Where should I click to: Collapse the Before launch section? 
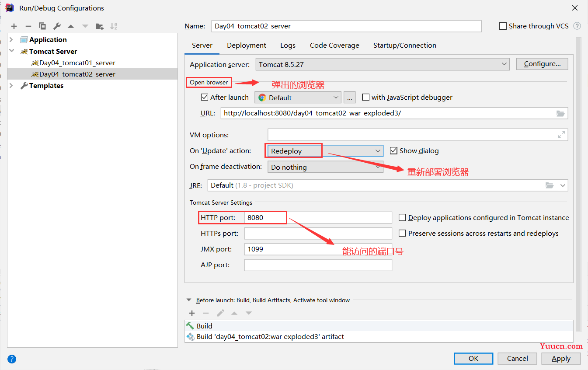189,300
